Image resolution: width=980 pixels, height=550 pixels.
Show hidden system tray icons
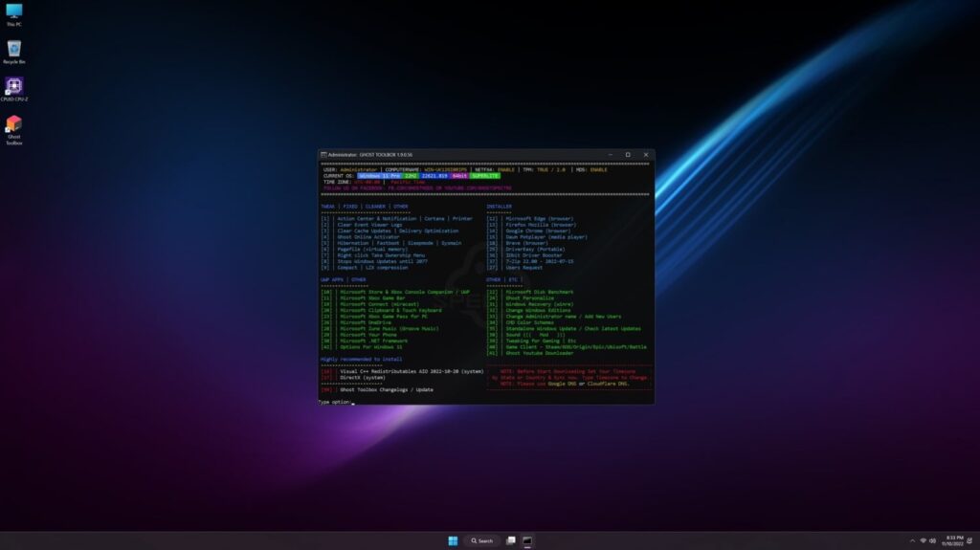click(x=912, y=540)
